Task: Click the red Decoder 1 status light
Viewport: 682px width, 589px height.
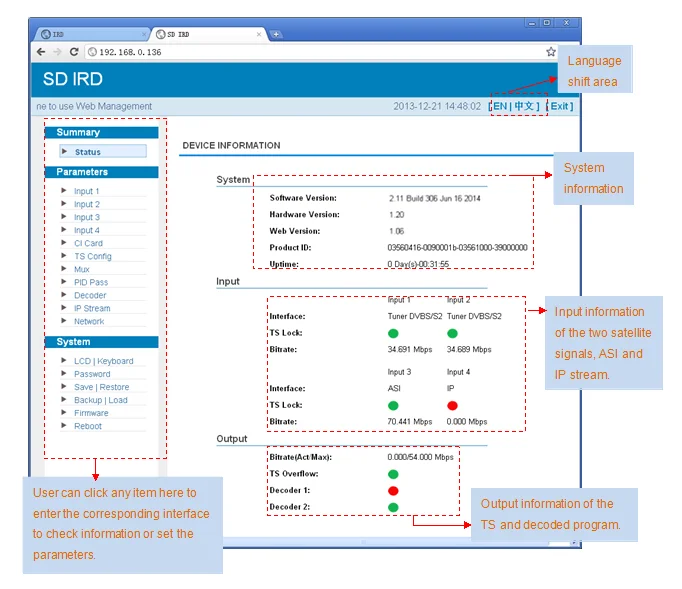Action: [393, 491]
